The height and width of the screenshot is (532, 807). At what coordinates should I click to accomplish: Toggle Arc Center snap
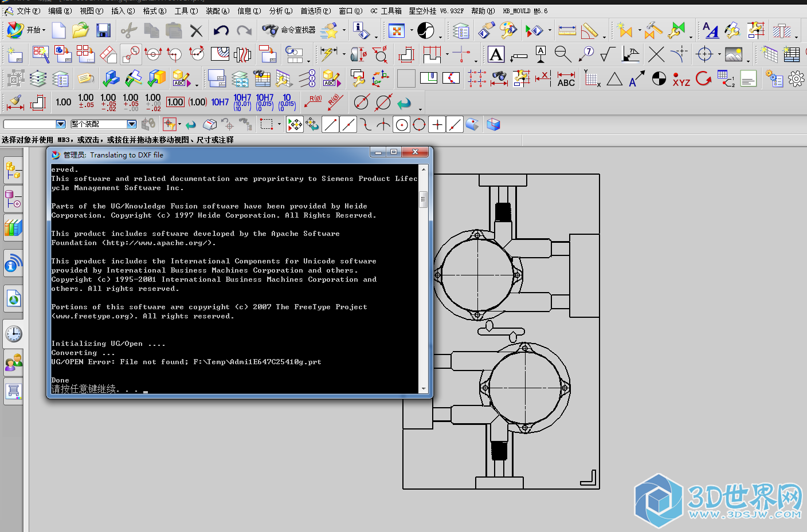pyautogui.click(x=402, y=124)
